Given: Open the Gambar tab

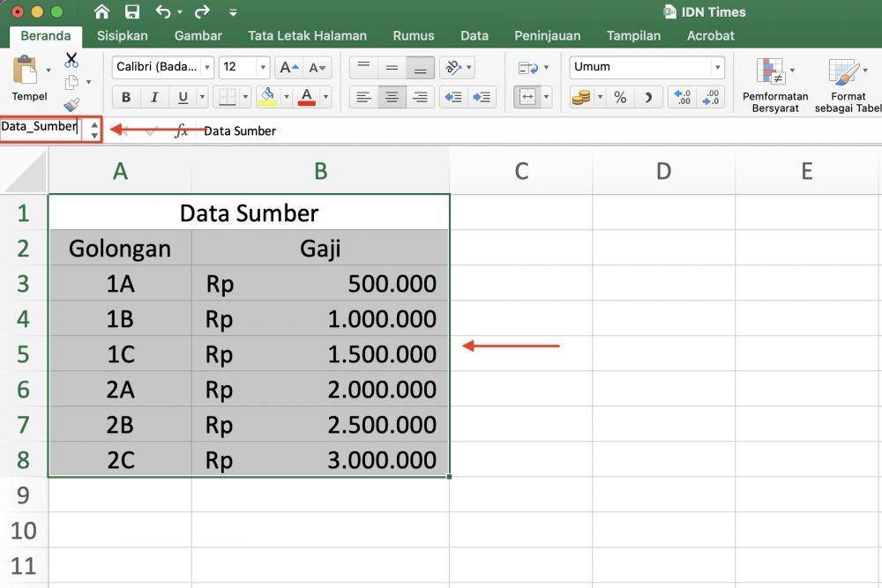Looking at the screenshot, I should coord(198,35).
